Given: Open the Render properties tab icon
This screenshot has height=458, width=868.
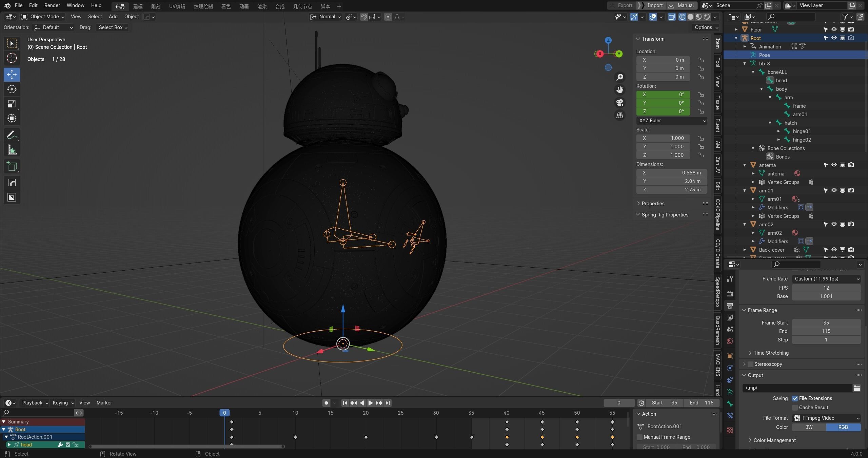Looking at the screenshot, I should click(x=730, y=294).
